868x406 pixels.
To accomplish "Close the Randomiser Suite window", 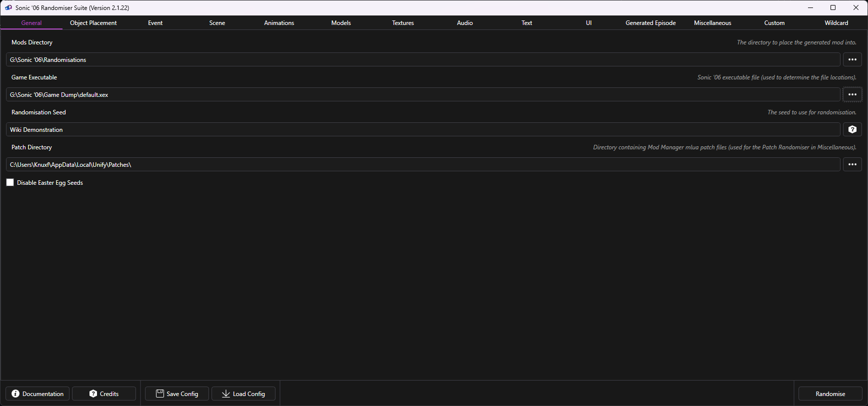I will [x=856, y=7].
